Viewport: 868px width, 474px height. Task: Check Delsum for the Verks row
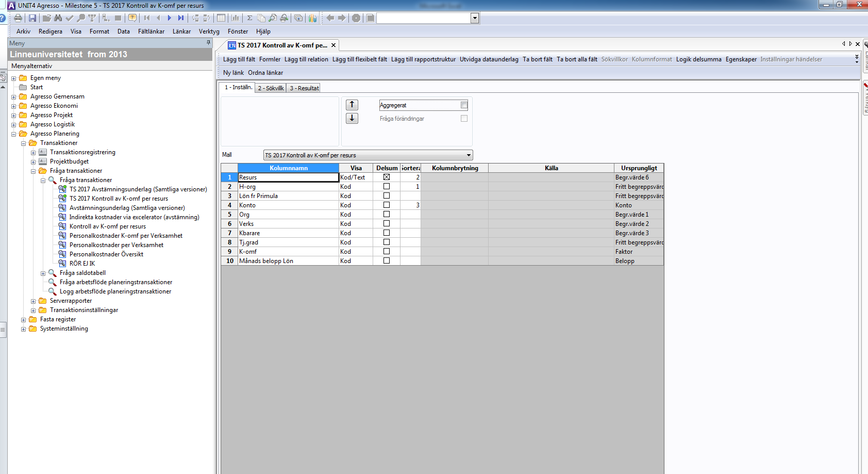coord(387,223)
